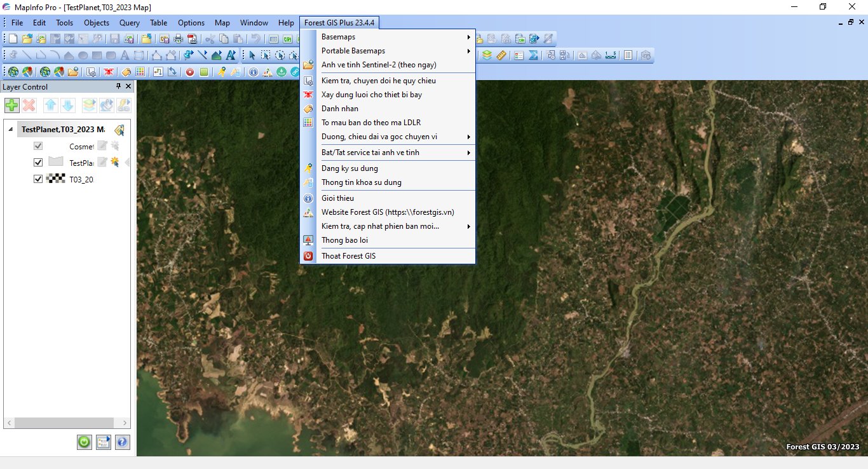Screen dimensions: 868x469
Task: Click the green Add Layers plus icon
Action: (11, 105)
